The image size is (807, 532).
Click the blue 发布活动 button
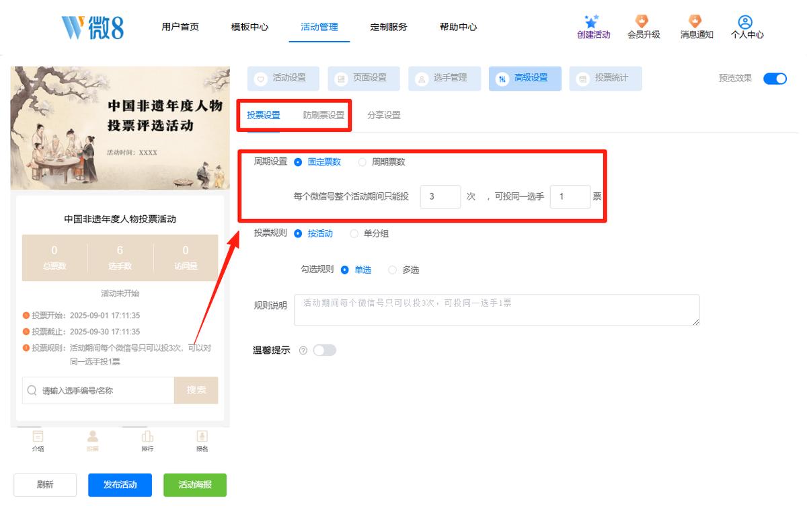[x=120, y=485]
